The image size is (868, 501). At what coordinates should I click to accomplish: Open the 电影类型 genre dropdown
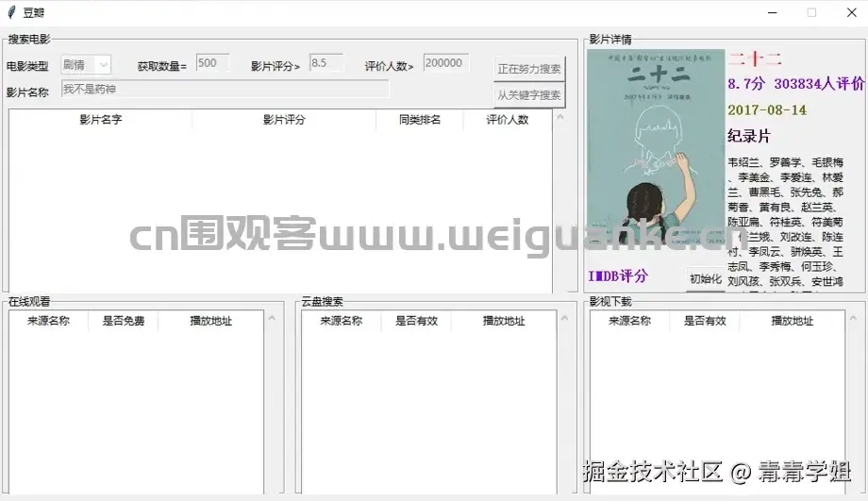[x=86, y=65]
